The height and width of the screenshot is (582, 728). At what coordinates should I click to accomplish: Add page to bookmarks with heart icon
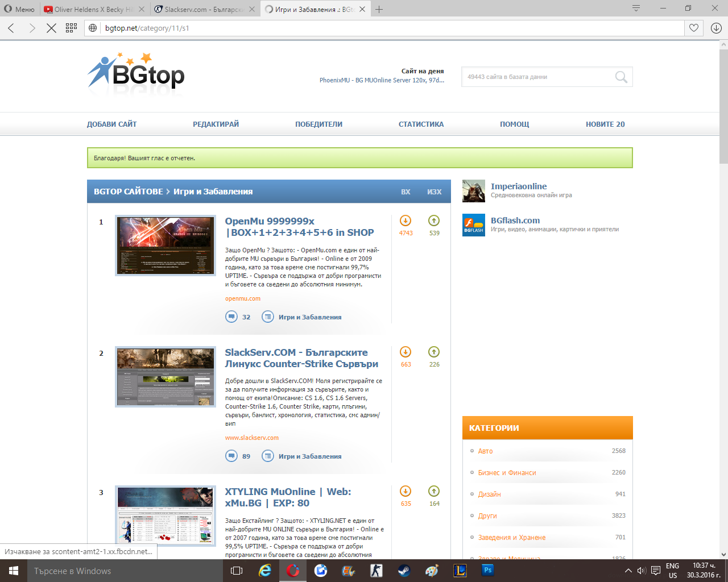(x=694, y=28)
